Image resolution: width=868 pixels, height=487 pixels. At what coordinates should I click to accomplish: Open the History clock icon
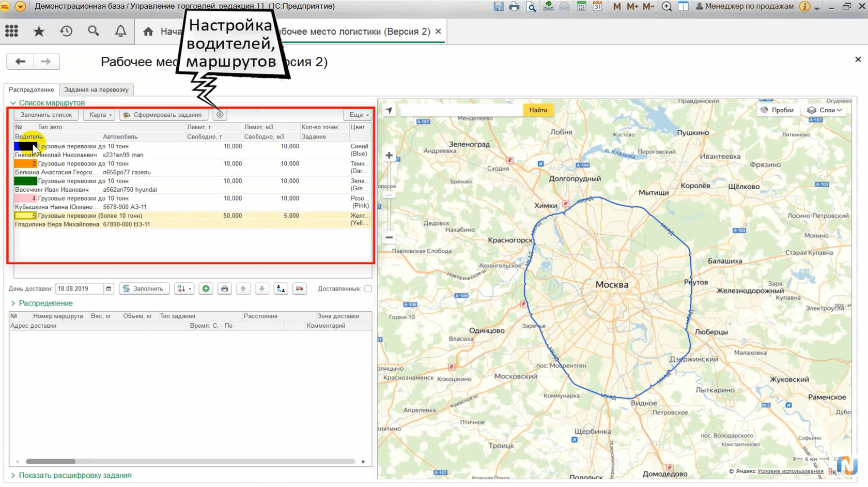66,31
